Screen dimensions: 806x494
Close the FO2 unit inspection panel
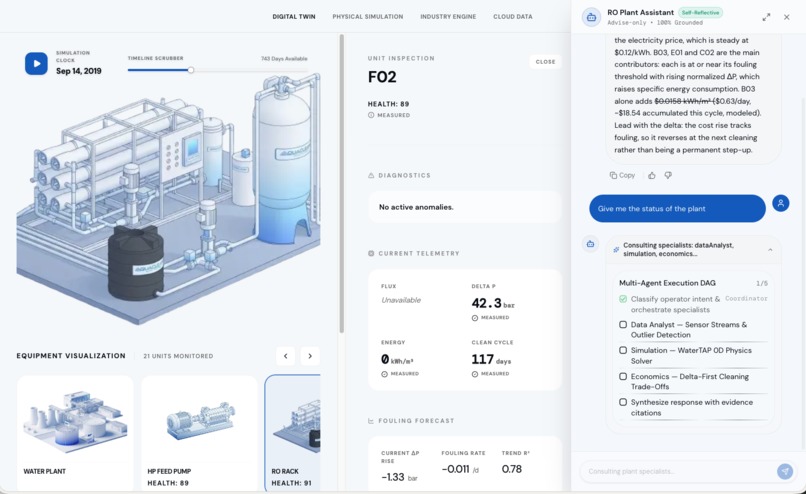coord(545,62)
